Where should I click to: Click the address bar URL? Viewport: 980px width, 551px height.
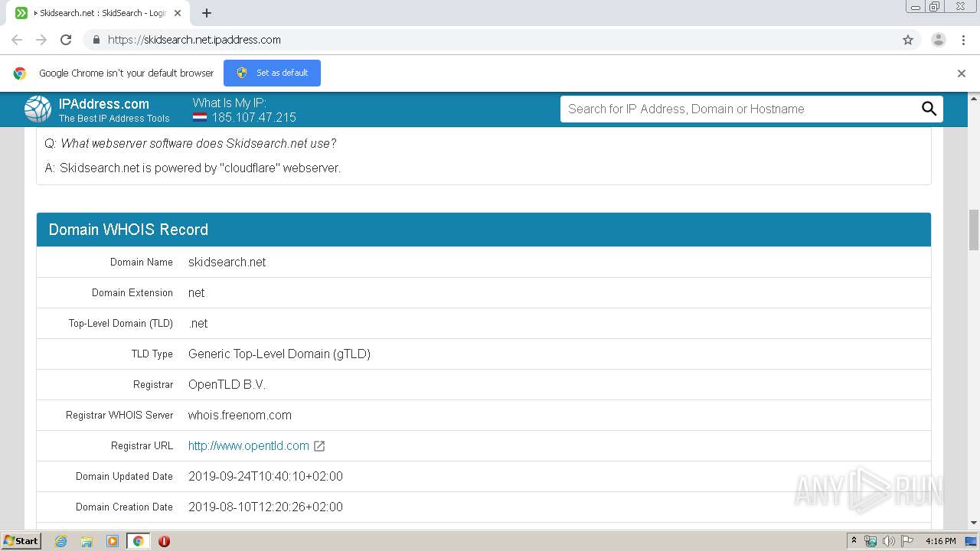tap(194, 40)
